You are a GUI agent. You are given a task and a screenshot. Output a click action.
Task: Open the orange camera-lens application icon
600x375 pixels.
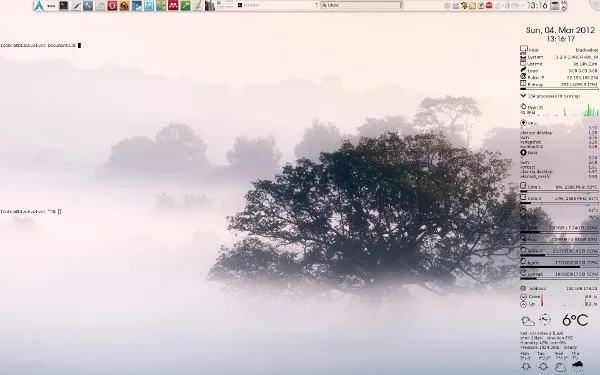(x=124, y=5)
